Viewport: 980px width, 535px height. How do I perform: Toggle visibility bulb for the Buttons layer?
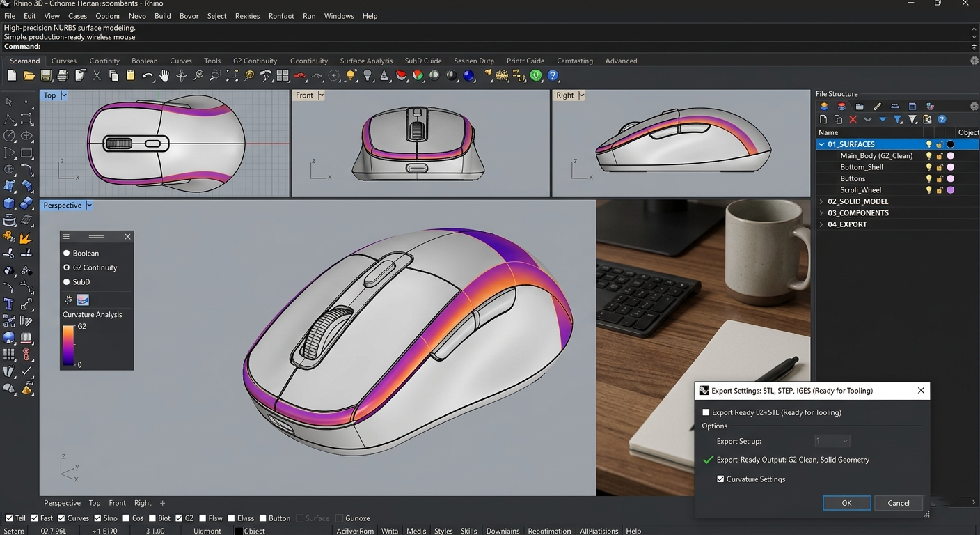pyautogui.click(x=929, y=178)
